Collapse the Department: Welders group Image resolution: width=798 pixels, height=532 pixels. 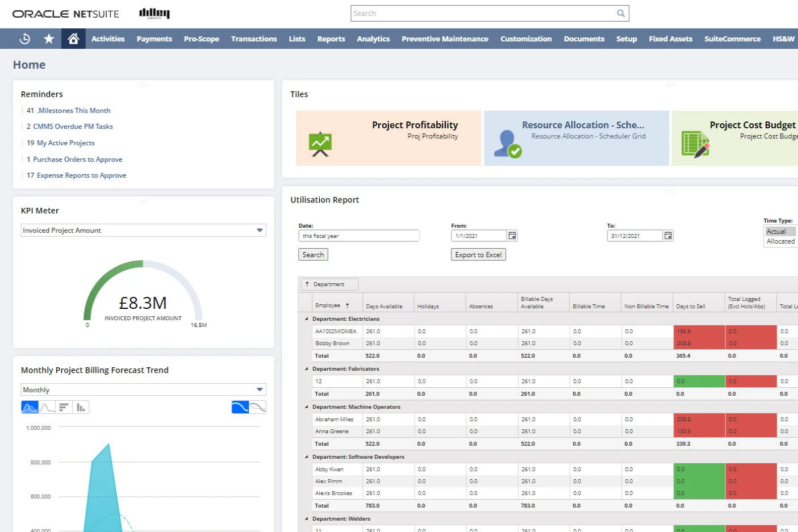coord(307,519)
